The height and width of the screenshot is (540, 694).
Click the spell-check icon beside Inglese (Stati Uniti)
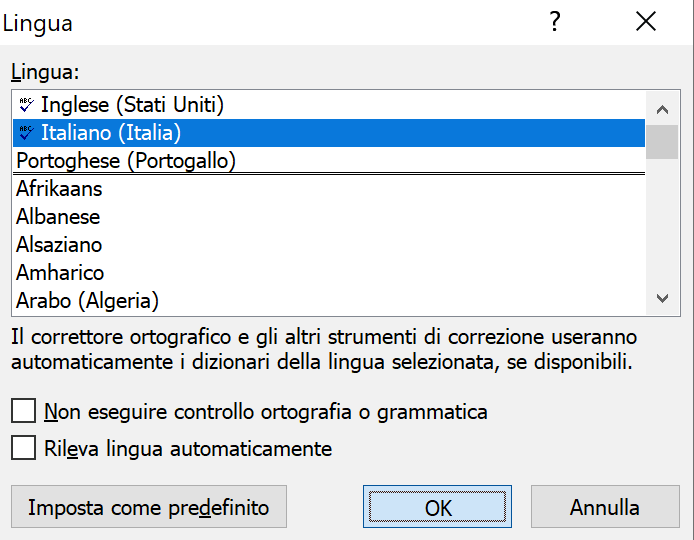pyautogui.click(x=26, y=104)
